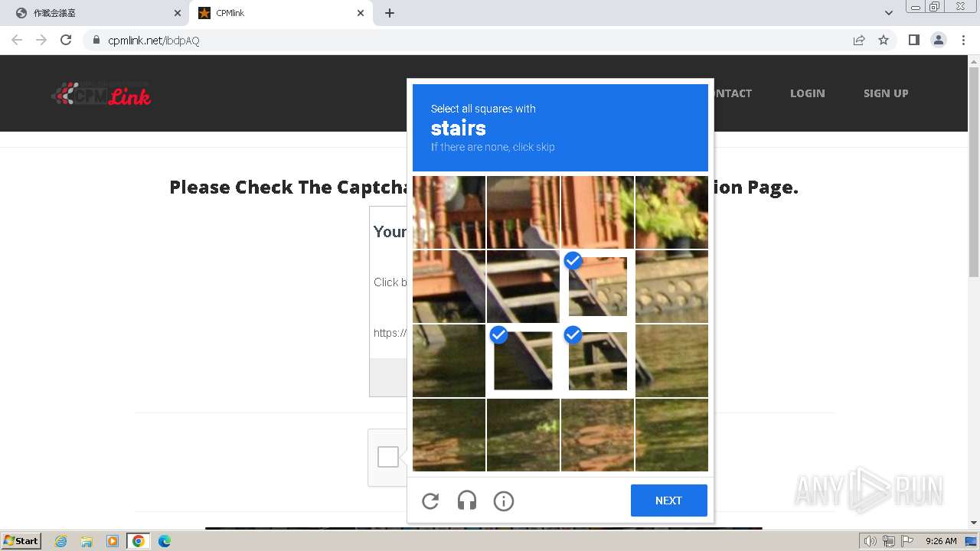Open network status tray icon

889,541
